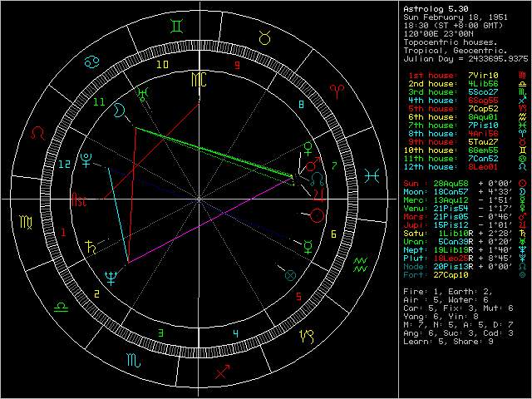The image size is (532, 399).
Task: Click the Astrolog 5.30 title text
Action: [x=434, y=8]
